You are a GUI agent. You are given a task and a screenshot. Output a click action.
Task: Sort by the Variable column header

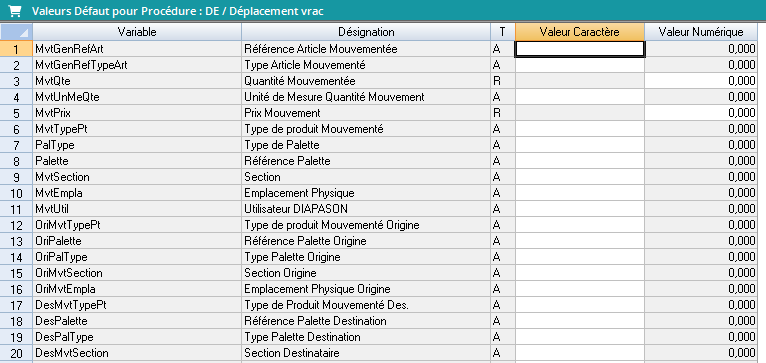137,32
